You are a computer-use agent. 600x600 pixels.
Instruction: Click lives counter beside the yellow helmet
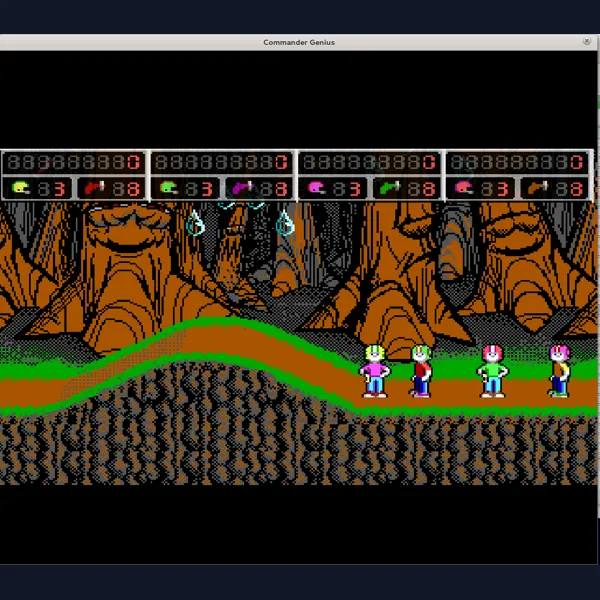(x=52, y=189)
